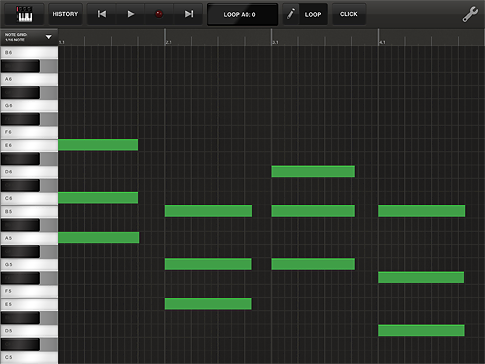Tap the B5 piano key

[29, 211]
